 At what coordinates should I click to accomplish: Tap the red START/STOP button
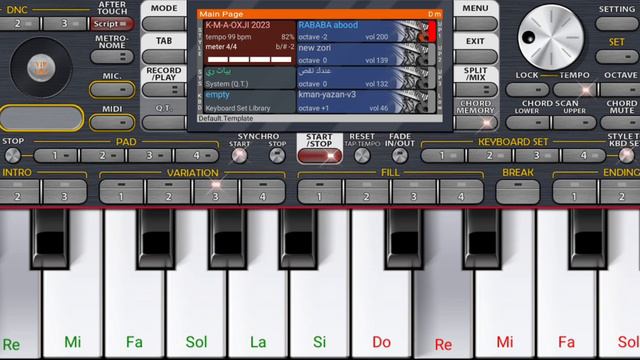pyautogui.click(x=320, y=156)
